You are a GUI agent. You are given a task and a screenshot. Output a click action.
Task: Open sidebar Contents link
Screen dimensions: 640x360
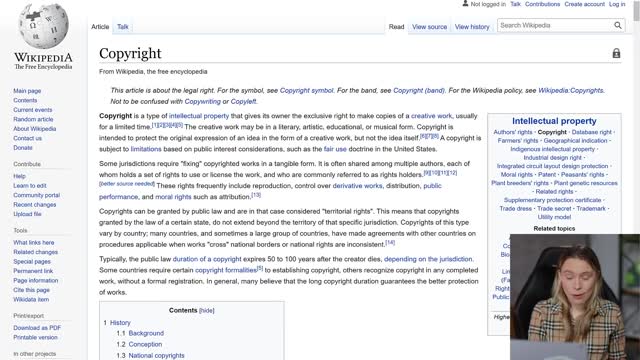pos(25,100)
